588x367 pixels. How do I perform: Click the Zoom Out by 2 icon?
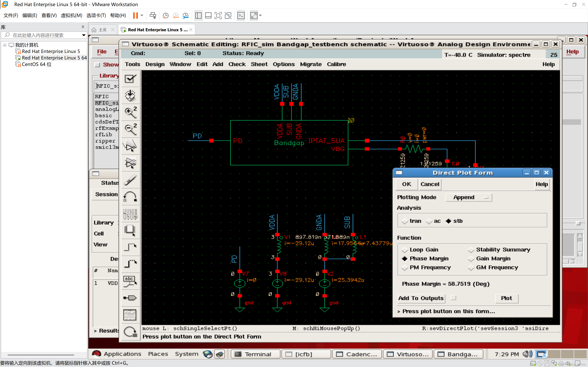130,129
